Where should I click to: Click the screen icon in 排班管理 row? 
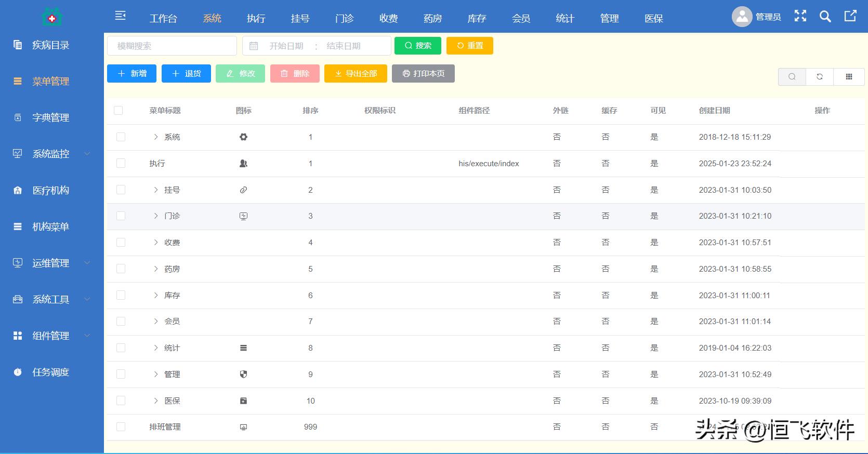point(243,427)
